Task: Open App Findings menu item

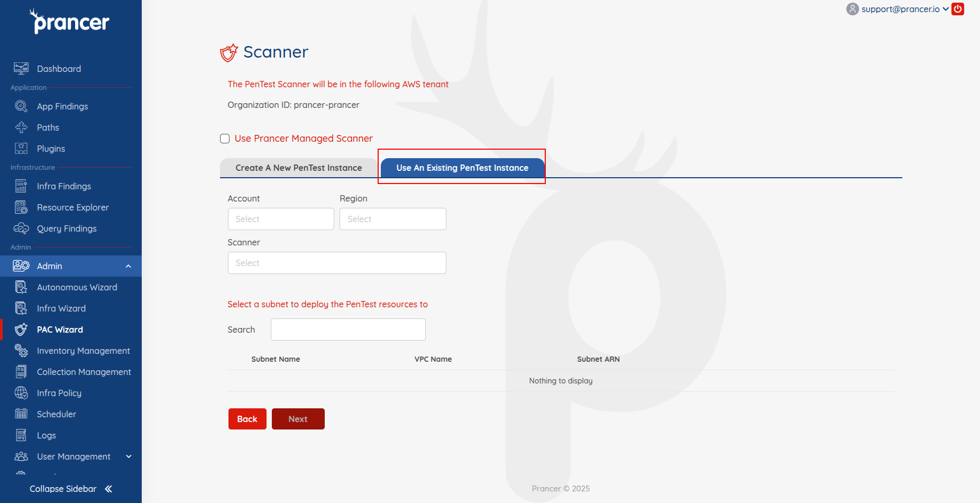Action: pos(62,106)
